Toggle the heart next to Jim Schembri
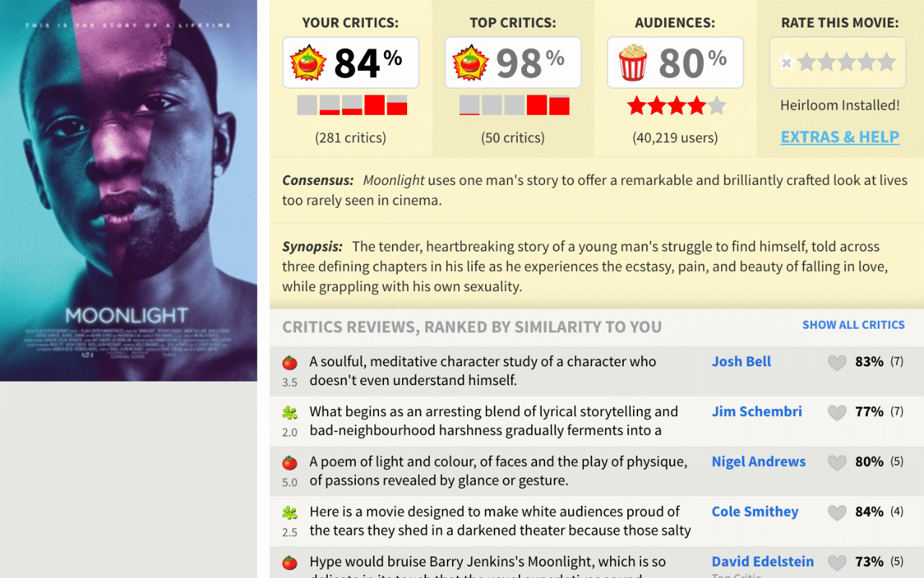 pos(837,413)
